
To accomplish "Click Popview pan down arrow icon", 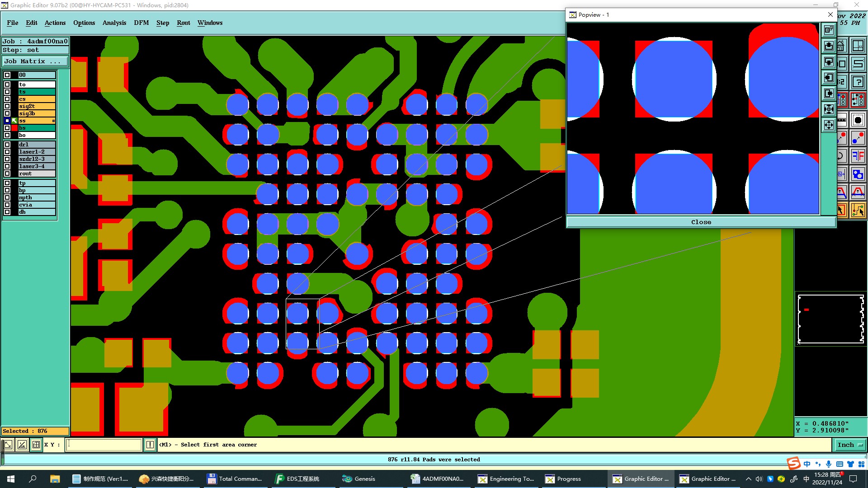I will click(x=829, y=62).
